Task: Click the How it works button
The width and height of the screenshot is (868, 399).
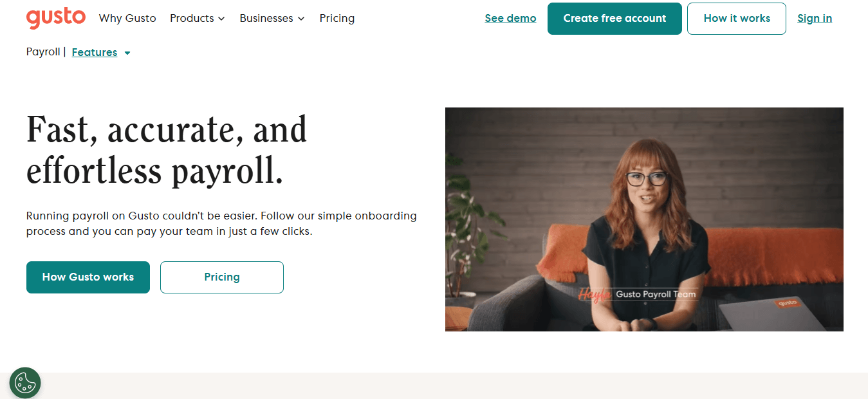Action: [x=737, y=19]
